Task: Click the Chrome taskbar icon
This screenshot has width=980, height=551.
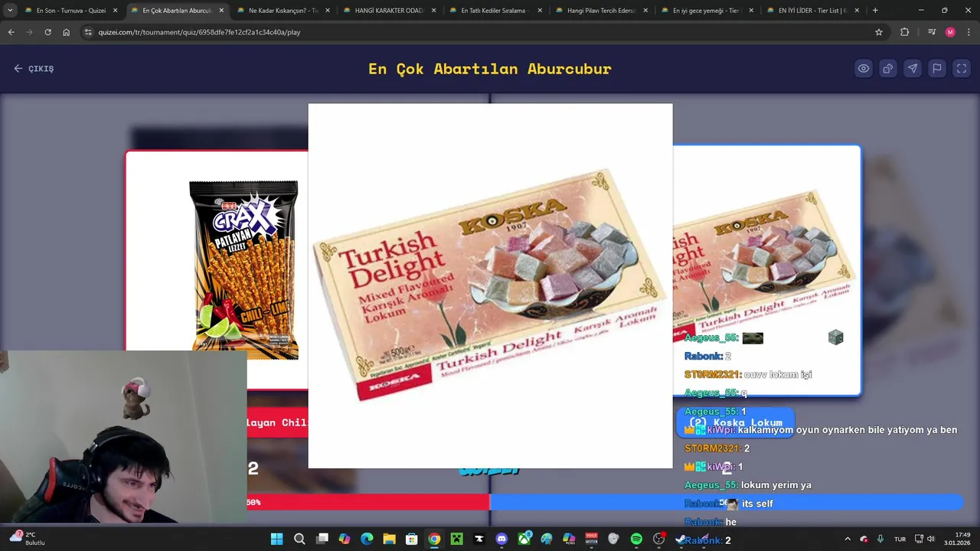Action: 434,539
